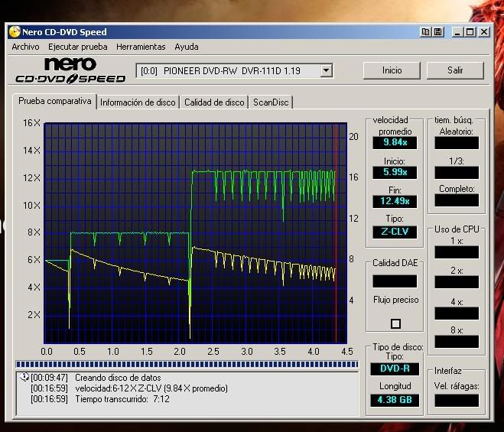Click the Inicio button
Screen dimensions: 504x432
[392, 70]
